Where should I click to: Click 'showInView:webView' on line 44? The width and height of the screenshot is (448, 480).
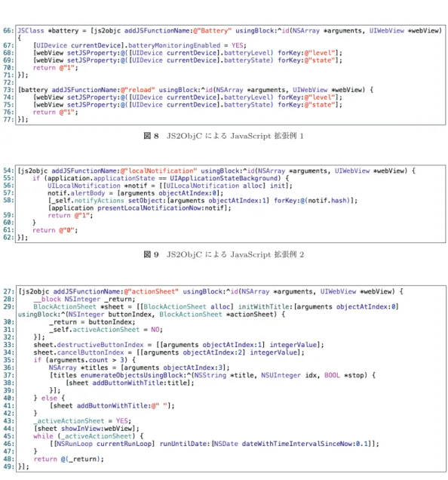pos(97,429)
